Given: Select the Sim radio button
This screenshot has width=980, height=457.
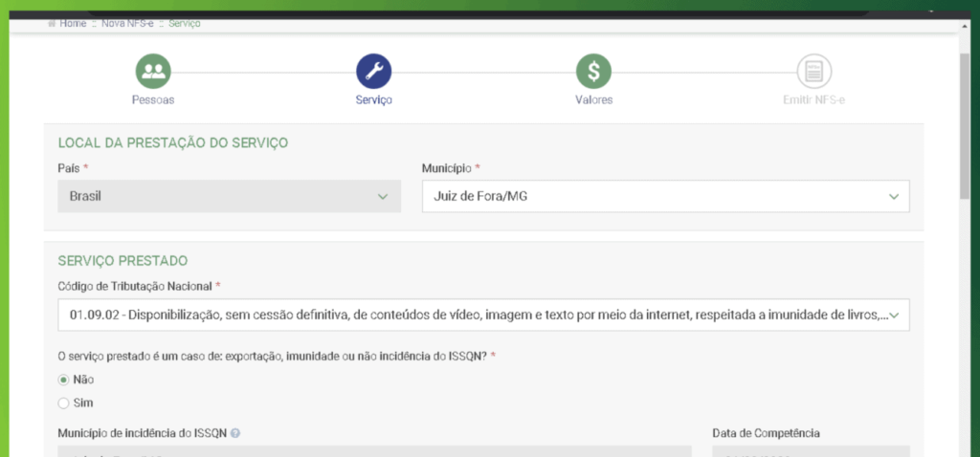Looking at the screenshot, I should 63,403.
